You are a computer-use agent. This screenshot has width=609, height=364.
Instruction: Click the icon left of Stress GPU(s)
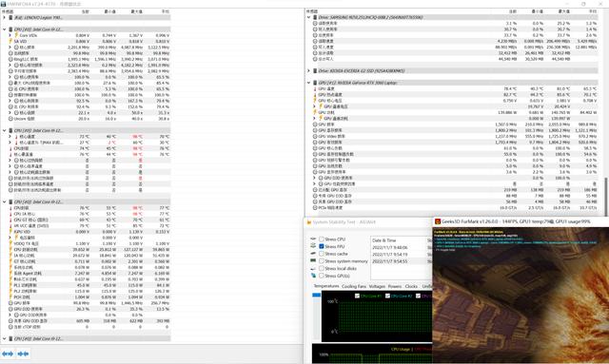tap(313, 276)
